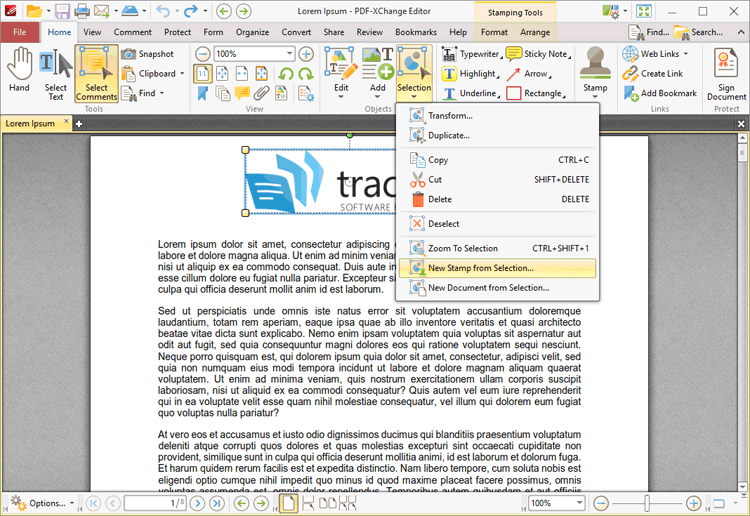This screenshot has width=750, height=516.
Task: Show the Attachments paperclip pane
Action: tap(261, 93)
